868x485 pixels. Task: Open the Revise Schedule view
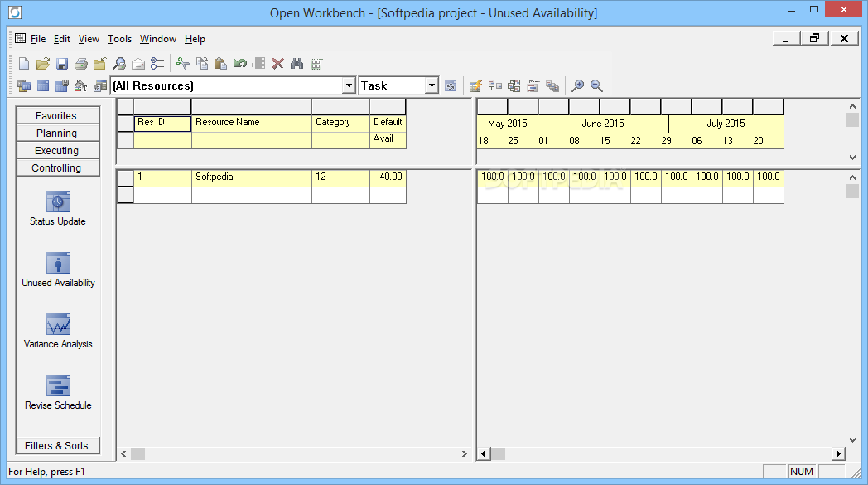coord(58,393)
